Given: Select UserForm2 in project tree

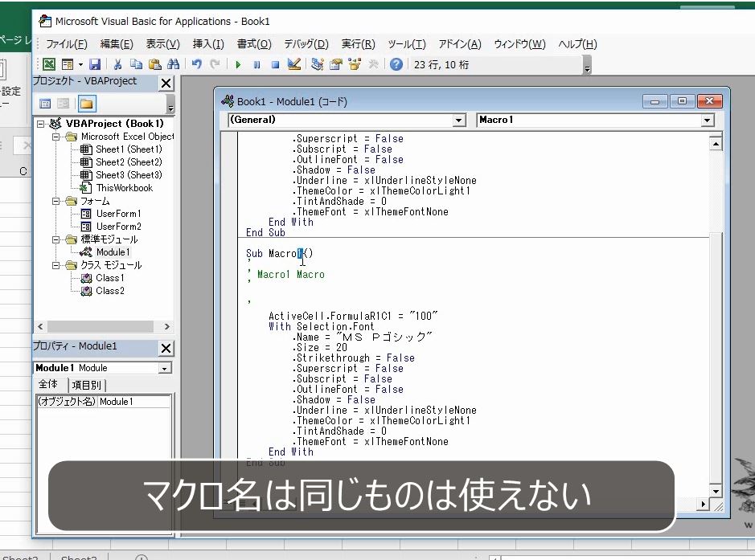Looking at the screenshot, I should tap(118, 227).
